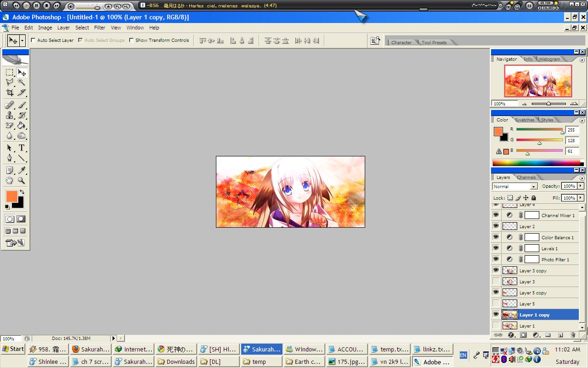The height and width of the screenshot is (368, 588).
Task: Open the Filter menu
Action: (100, 28)
